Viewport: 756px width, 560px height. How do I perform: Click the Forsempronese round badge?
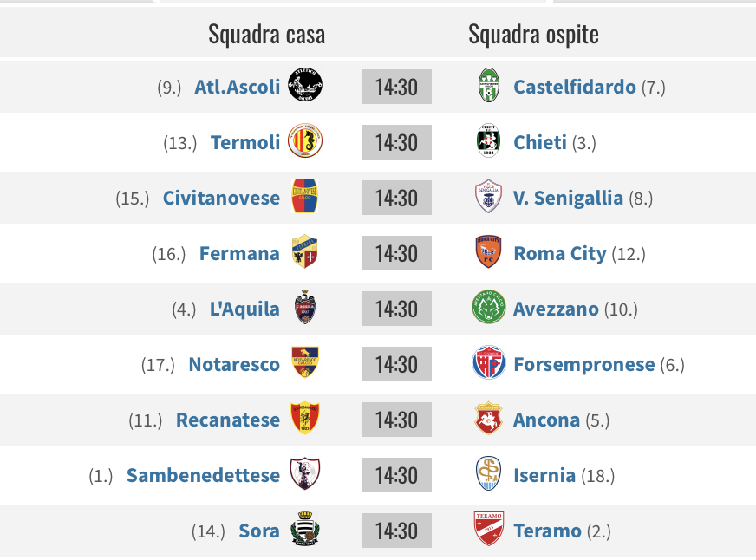click(x=488, y=362)
